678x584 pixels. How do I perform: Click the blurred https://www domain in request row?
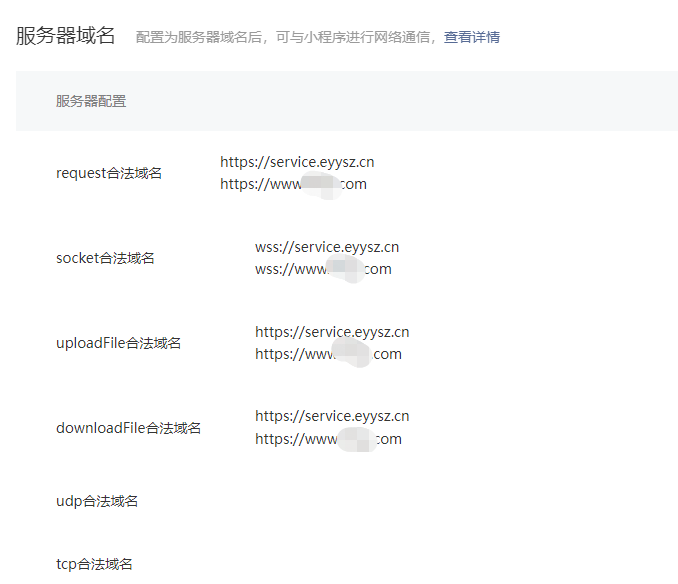click(293, 185)
